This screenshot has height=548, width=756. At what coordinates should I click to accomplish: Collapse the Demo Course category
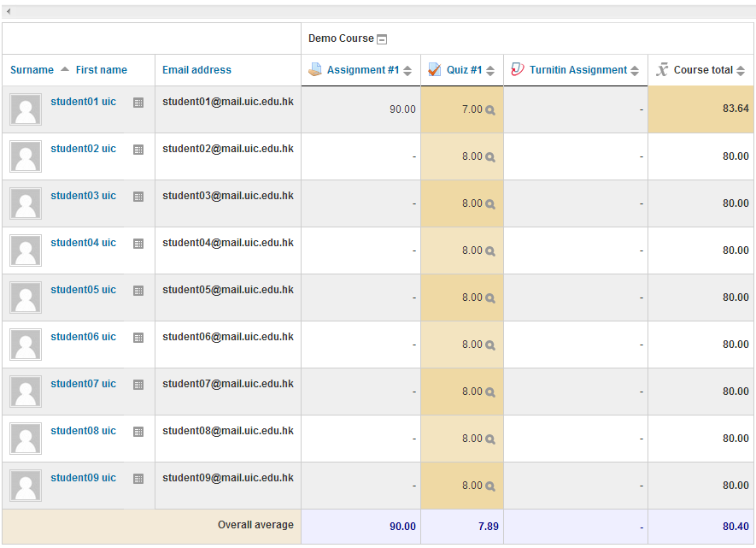coord(382,39)
